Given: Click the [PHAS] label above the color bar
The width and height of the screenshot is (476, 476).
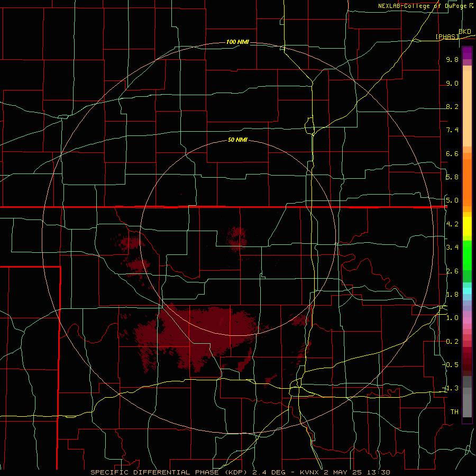Looking at the screenshot, I should pyautogui.click(x=447, y=36).
